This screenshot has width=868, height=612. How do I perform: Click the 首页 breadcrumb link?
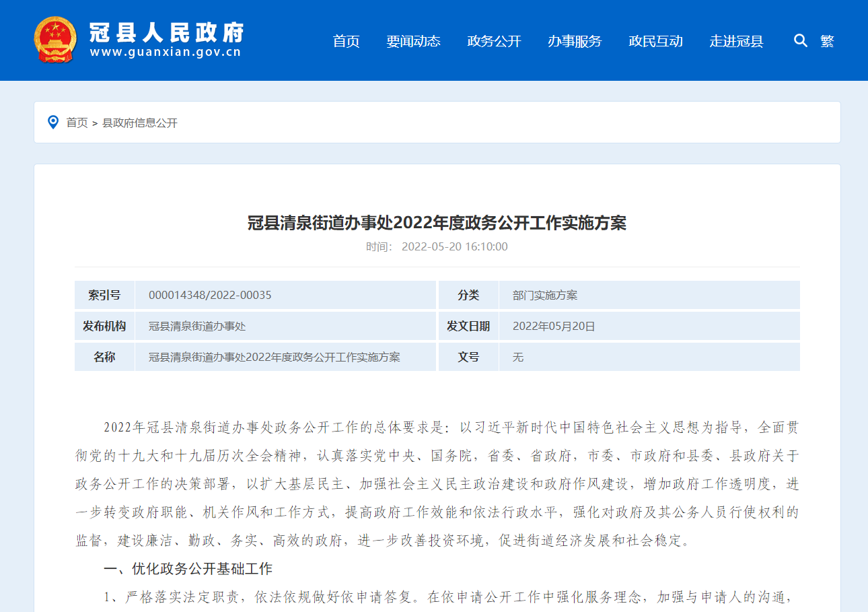coord(77,123)
